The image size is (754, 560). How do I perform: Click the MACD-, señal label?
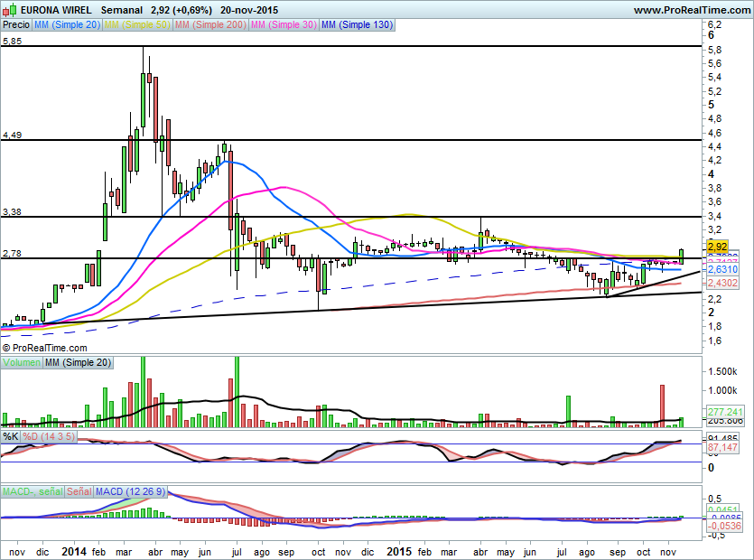(x=33, y=491)
